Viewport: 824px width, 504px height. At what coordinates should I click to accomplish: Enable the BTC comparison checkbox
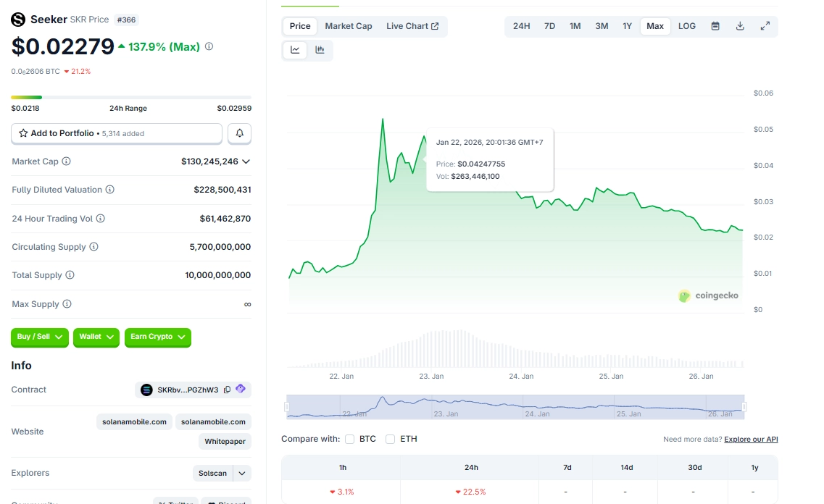pyautogui.click(x=349, y=438)
